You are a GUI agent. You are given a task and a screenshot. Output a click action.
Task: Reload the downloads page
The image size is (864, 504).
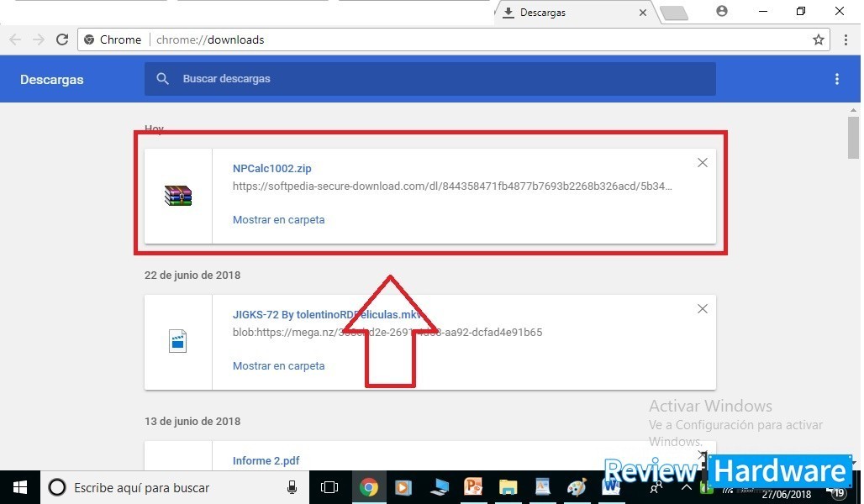coord(62,39)
